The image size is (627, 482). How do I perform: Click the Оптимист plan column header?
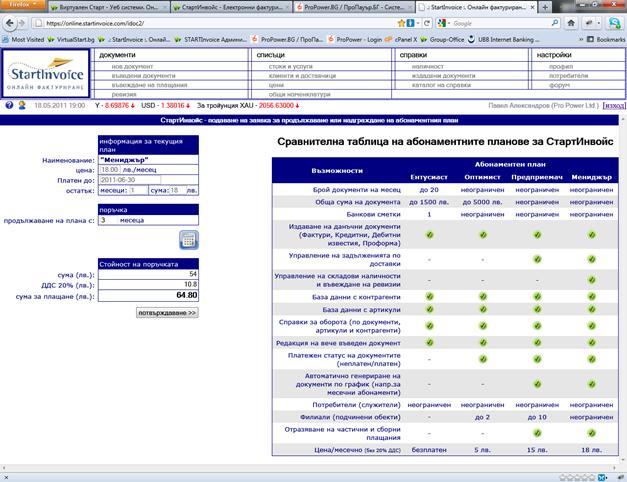coord(482,177)
